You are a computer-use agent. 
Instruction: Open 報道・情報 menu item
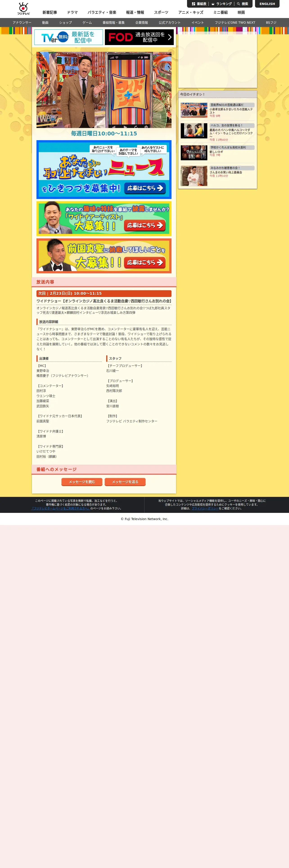pos(135,12)
